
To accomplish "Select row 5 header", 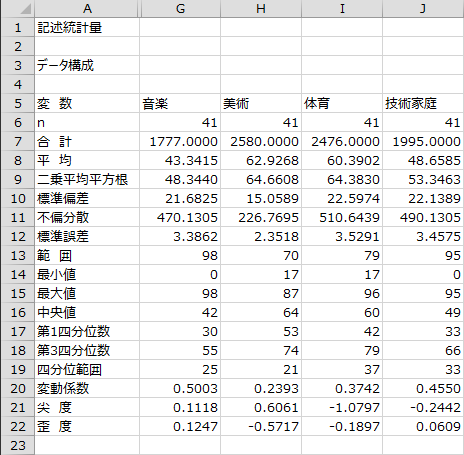I will click(18, 103).
